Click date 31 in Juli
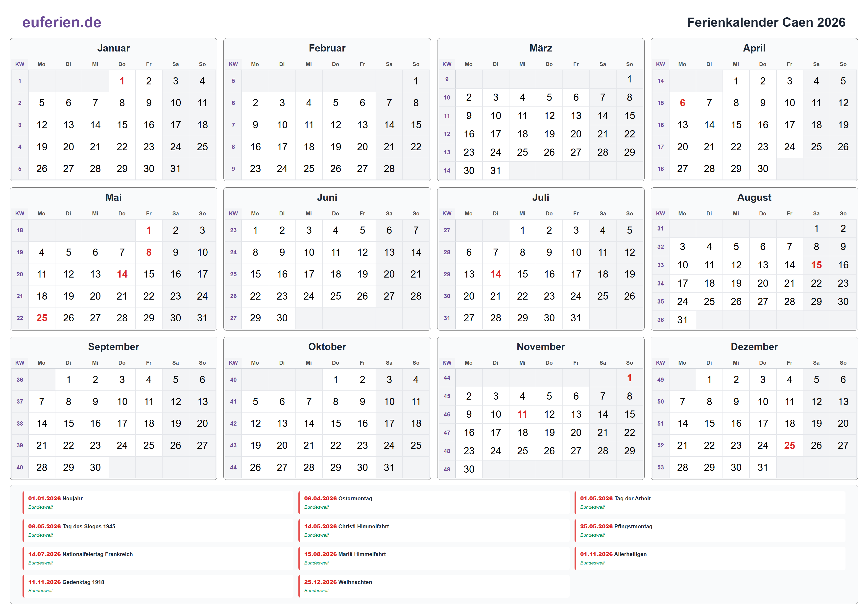 [x=576, y=318]
